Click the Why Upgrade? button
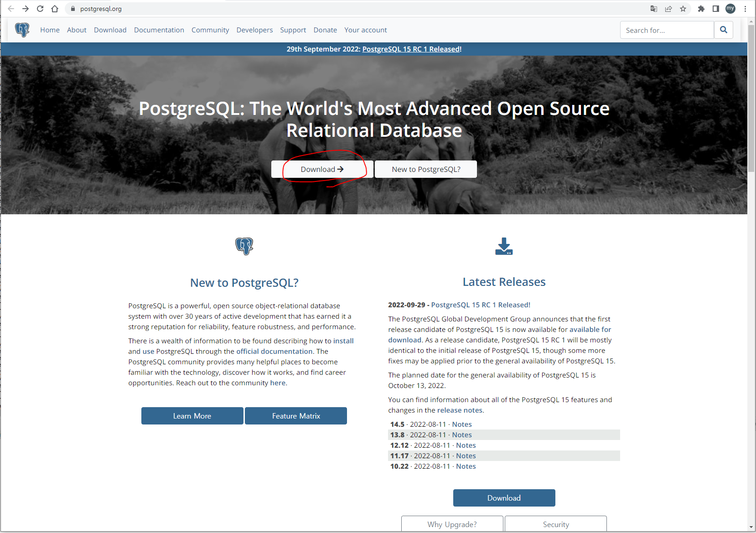The height and width of the screenshot is (533, 756). point(452,524)
